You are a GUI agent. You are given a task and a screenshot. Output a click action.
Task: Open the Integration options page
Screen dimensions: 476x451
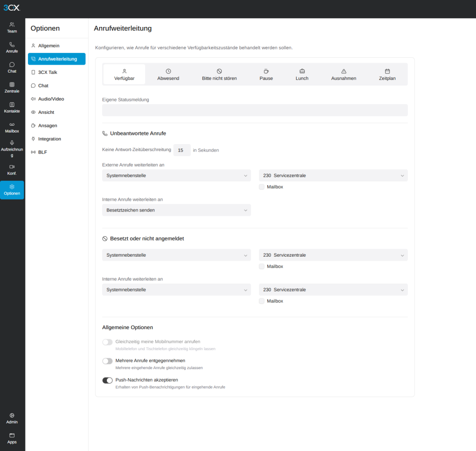(56, 139)
